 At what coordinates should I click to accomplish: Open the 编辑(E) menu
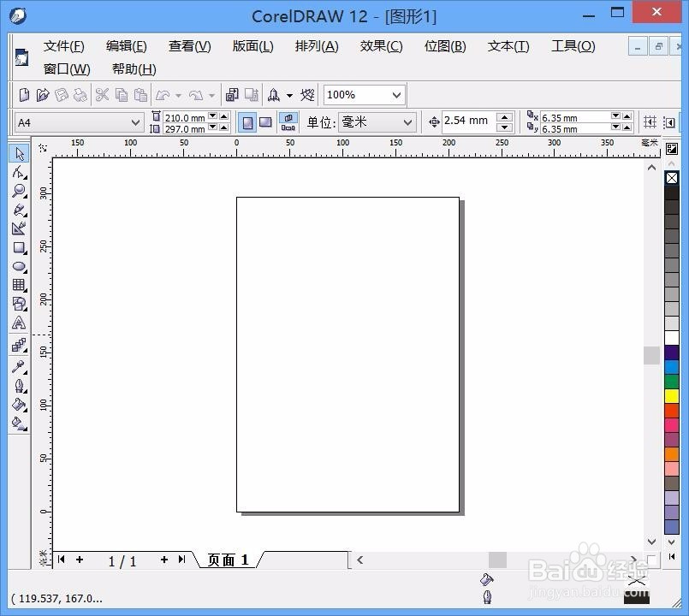point(127,46)
